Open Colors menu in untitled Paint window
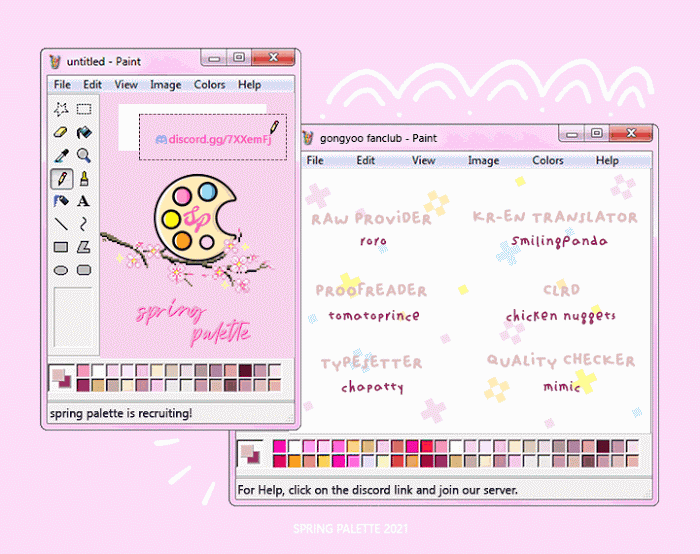700x554 pixels. click(x=209, y=85)
